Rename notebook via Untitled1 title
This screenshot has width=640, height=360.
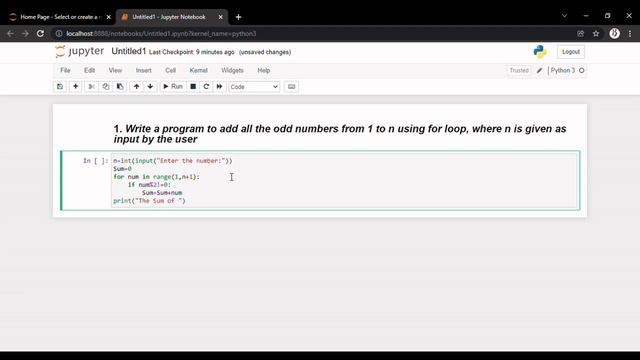pos(129,51)
